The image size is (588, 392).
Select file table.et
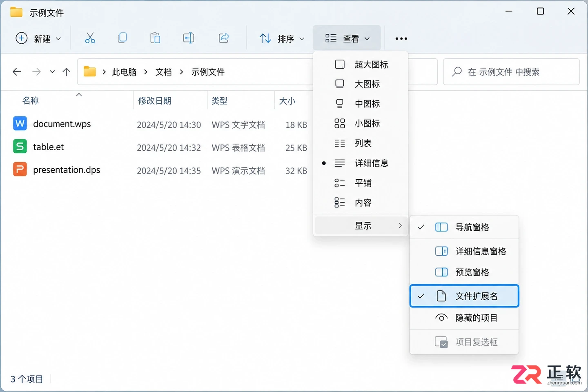pyautogui.click(x=49, y=147)
